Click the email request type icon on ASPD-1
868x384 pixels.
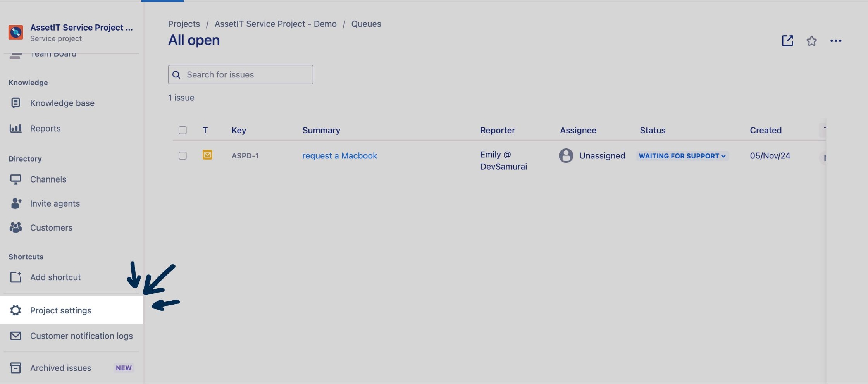(x=207, y=155)
